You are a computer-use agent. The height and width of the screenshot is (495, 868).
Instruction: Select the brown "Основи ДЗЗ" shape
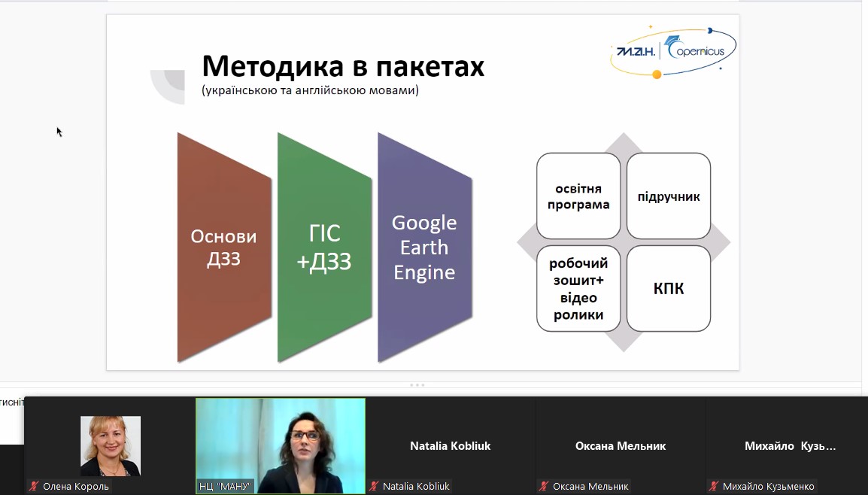(x=223, y=247)
